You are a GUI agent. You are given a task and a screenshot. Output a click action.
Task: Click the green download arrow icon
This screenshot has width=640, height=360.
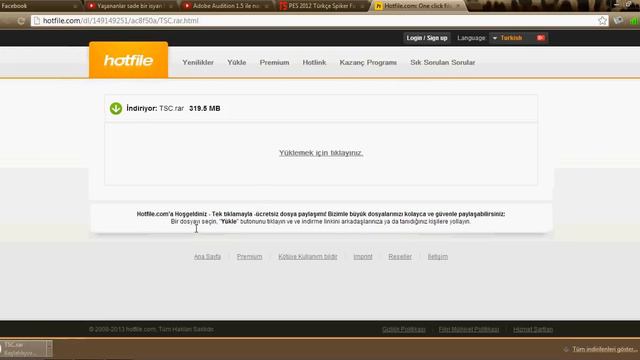click(116, 108)
